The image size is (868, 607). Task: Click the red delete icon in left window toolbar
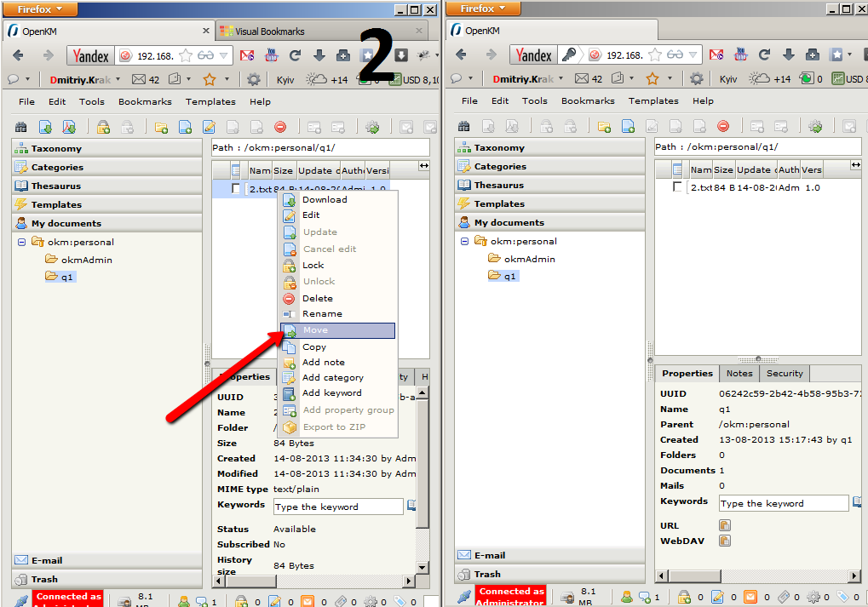[x=280, y=128]
